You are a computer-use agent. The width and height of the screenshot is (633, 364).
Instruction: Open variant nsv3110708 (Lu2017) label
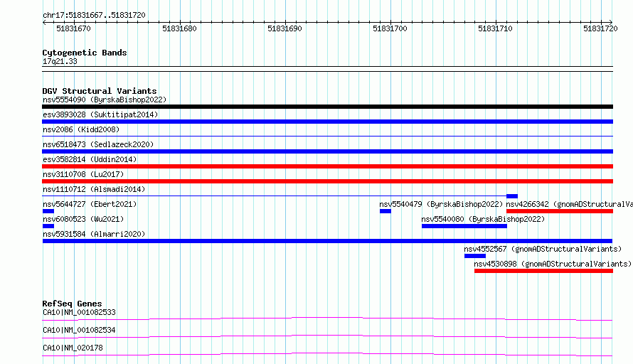[x=83, y=174]
